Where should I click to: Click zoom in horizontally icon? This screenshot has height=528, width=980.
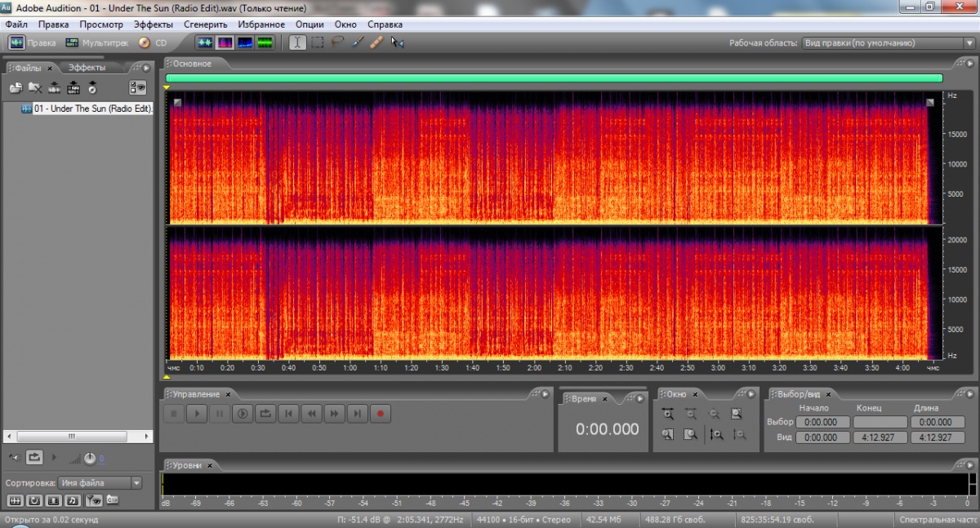coord(668,414)
